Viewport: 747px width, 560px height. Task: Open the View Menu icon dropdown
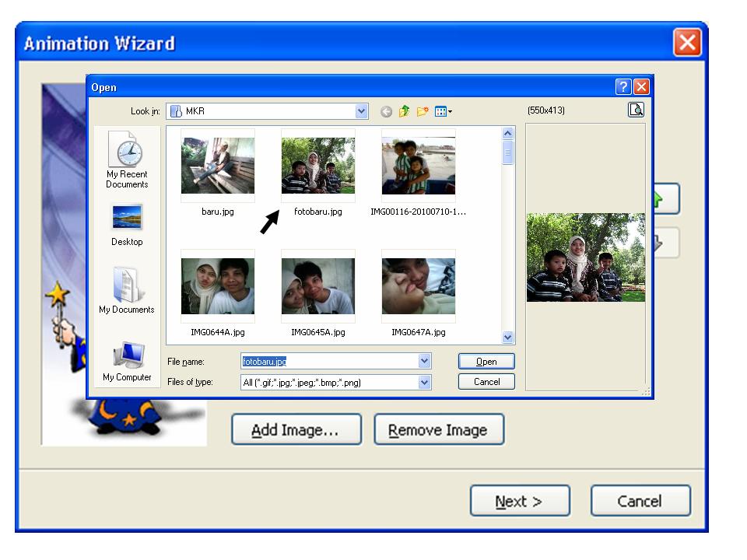click(x=443, y=111)
